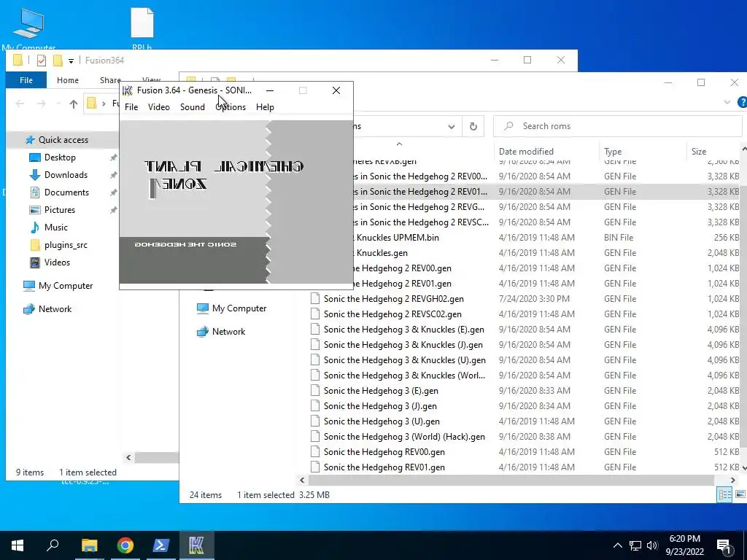The height and width of the screenshot is (560, 747).
Task: Click file icon of Sonic the Hedgehog 3 (U).gen
Action: tap(314, 421)
